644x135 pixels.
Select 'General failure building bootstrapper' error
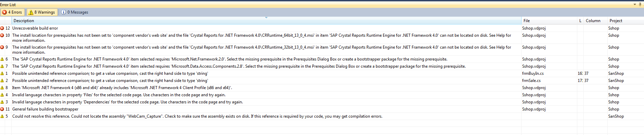[x=45, y=109]
